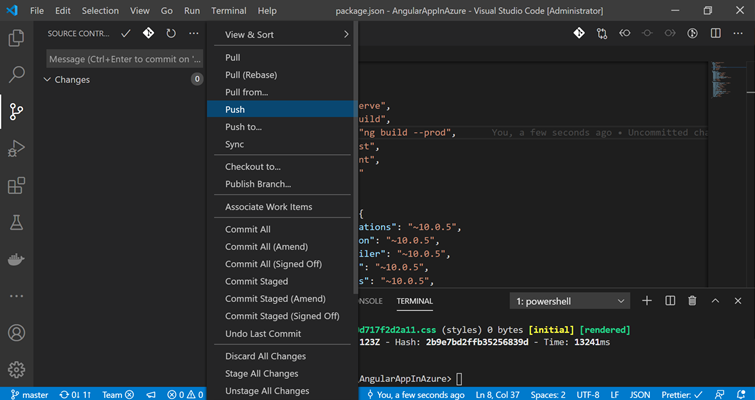This screenshot has width=755, height=400.
Task: Choose Commit All (Signed Off) entry
Action: pyautogui.click(x=282, y=264)
